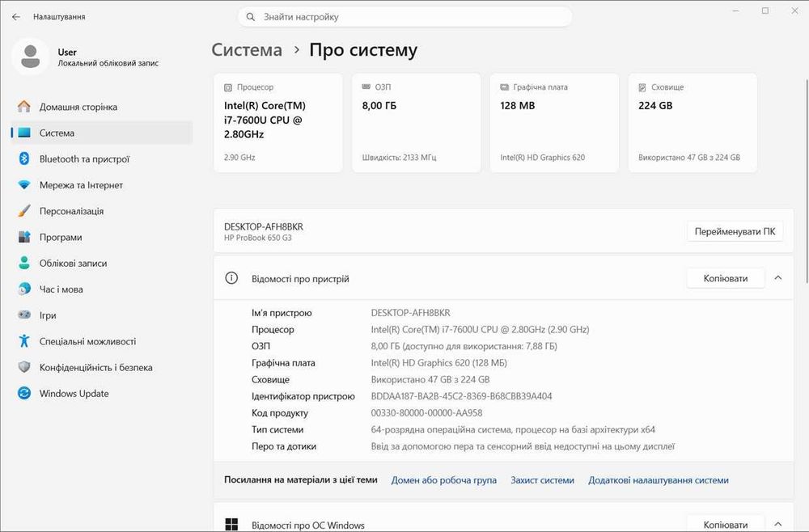Image resolution: width=809 pixels, height=532 pixels.
Task: Click the BDDAA187-BA2B-45C2-8369-B68CBB39A404 identifier
Action: coord(461,396)
